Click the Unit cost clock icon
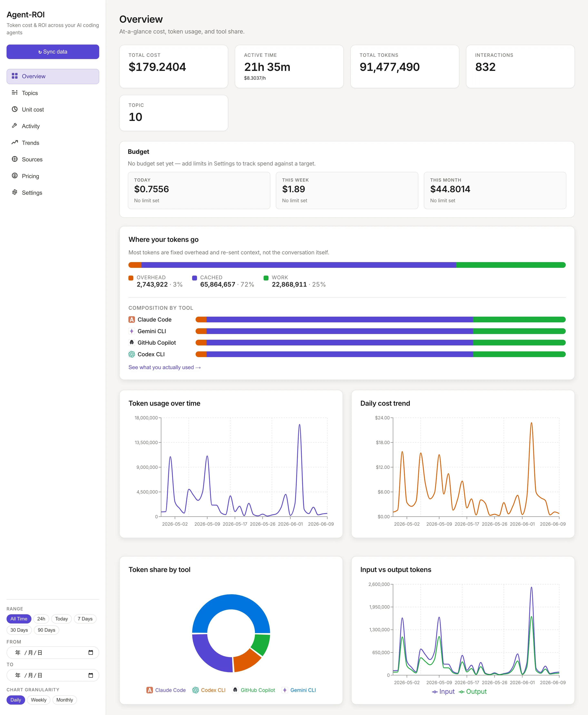This screenshot has height=715, width=588. (14, 109)
